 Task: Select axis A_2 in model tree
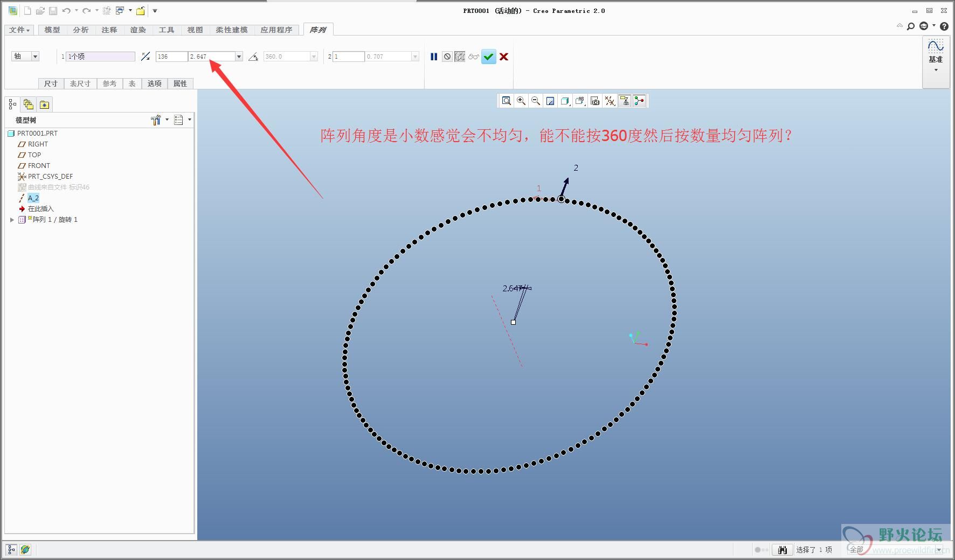(29, 198)
